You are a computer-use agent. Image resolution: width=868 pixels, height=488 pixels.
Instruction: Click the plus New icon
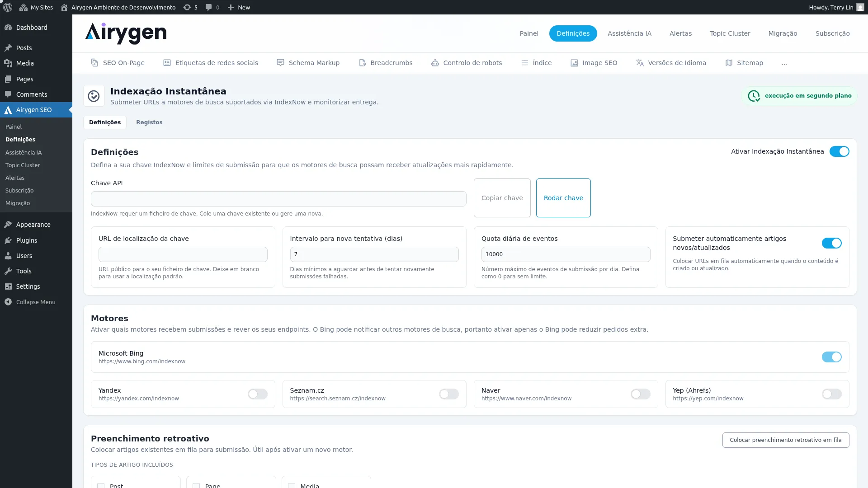(x=231, y=7)
